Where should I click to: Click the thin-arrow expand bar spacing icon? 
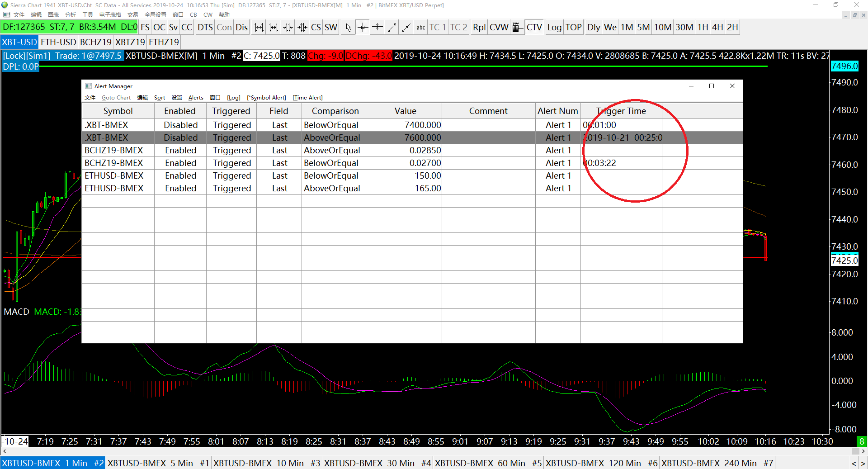[x=259, y=28]
